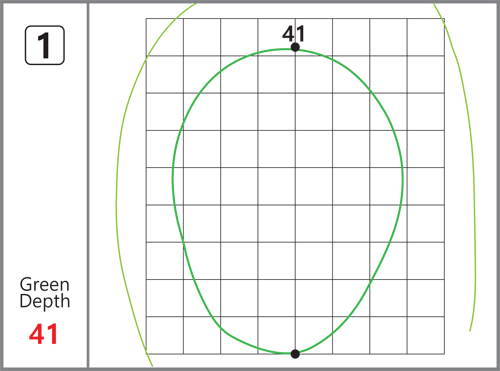Click the word Green in the side panel
The image size is (500, 371).
click(45, 284)
